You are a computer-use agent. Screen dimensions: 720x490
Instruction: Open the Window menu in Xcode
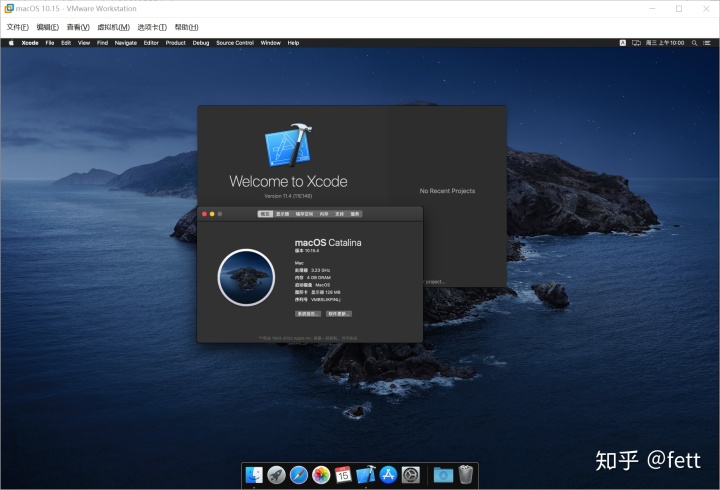pyautogui.click(x=270, y=43)
